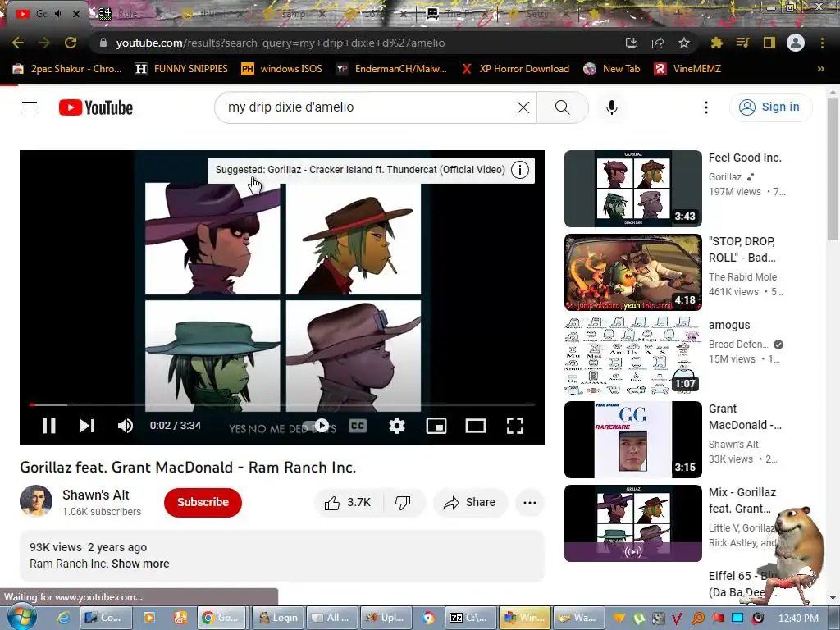Click taskbar clock showing 12:40 PM
The height and width of the screenshot is (630, 840).
(x=798, y=618)
